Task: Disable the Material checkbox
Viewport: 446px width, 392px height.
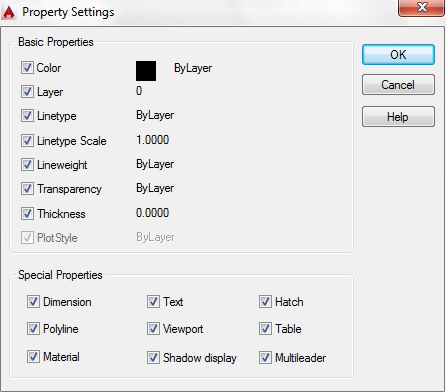Action: (x=33, y=357)
